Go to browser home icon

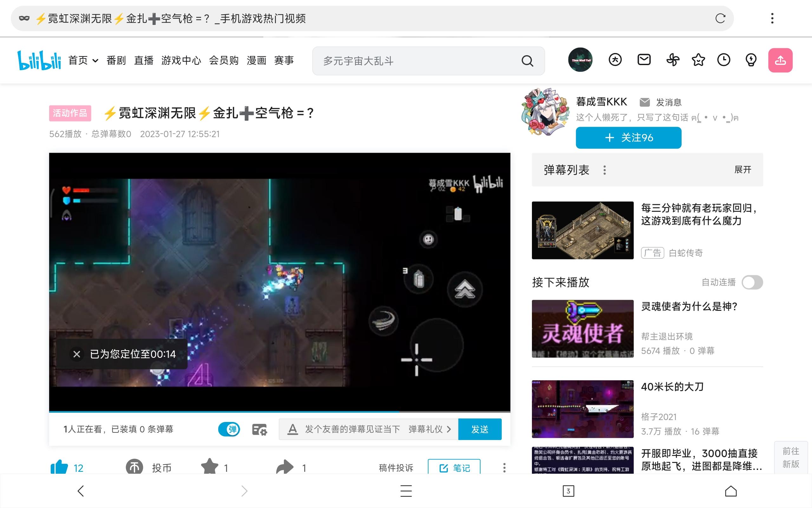[731, 491]
